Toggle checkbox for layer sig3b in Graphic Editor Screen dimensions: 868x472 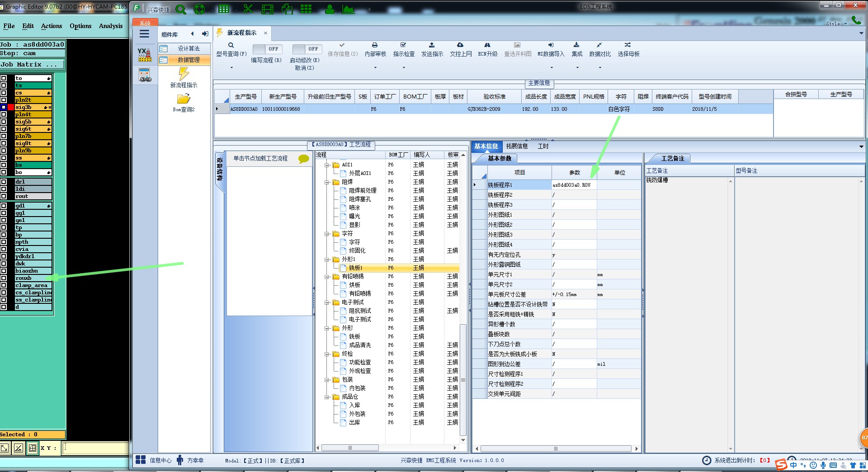click(x=4, y=107)
